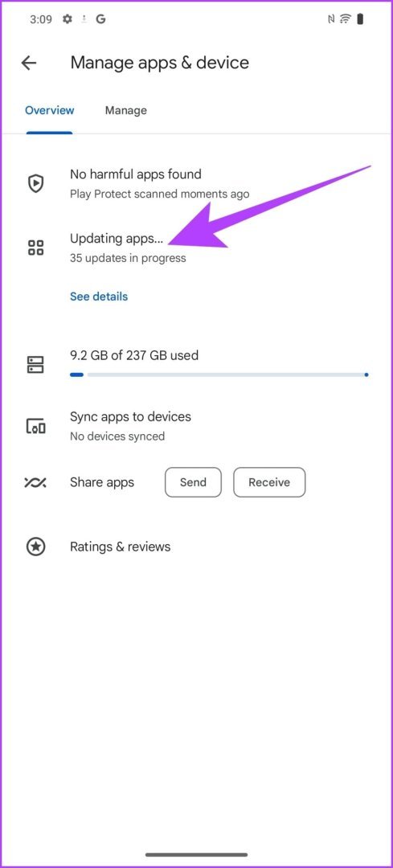Open 9.2 GB of 237 GB used entry
Screen dimensions: 393x868
[x=196, y=364]
